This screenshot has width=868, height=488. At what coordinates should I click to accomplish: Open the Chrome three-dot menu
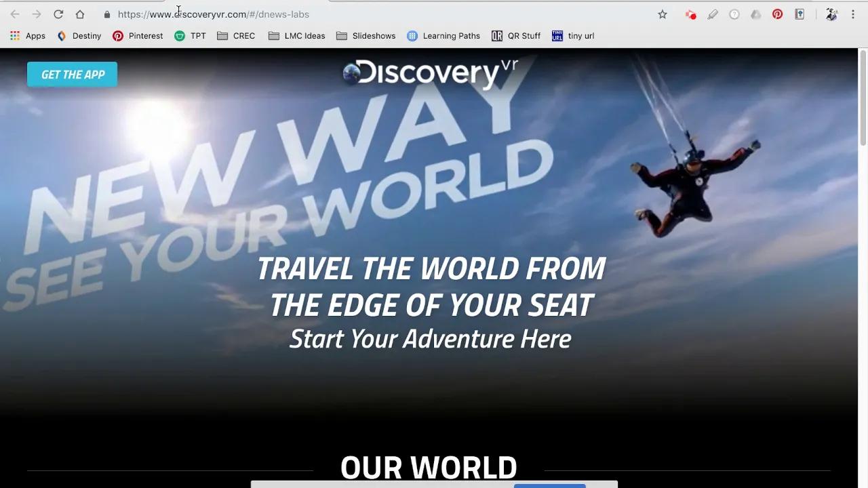[853, 14]
